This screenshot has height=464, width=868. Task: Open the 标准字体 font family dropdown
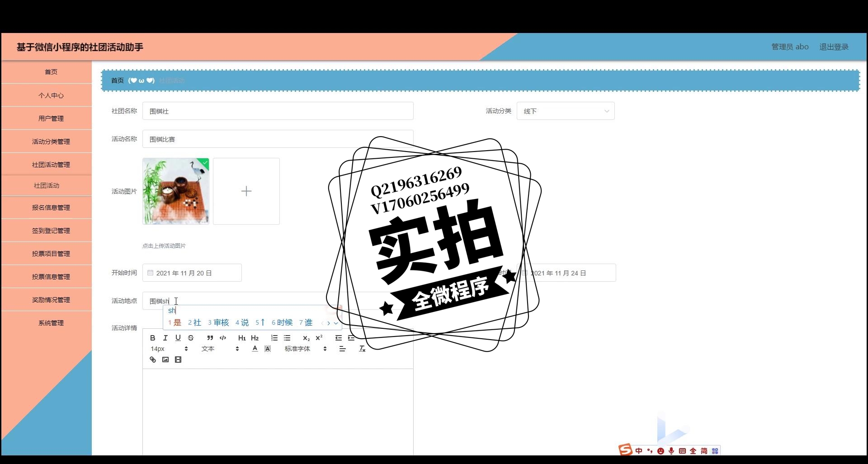[x=305, y=349]
